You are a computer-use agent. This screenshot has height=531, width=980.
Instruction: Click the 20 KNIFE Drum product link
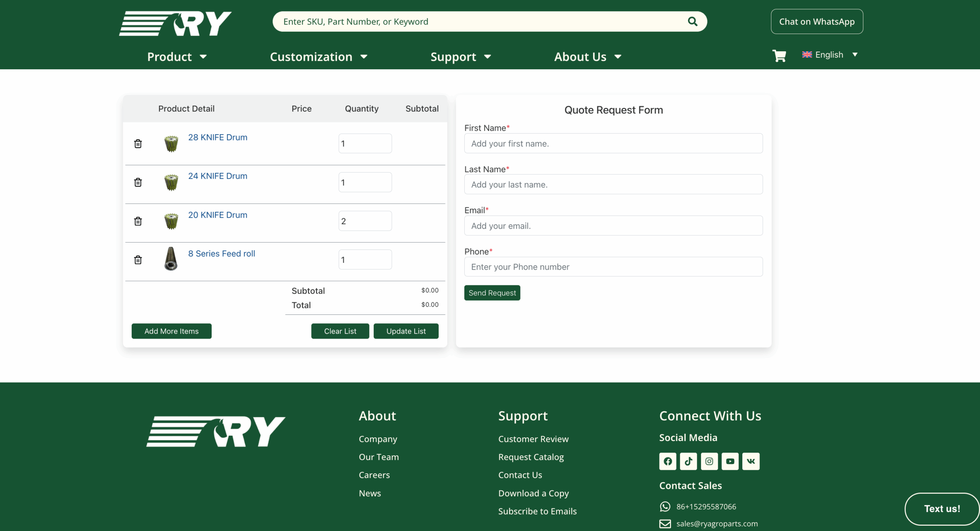click(x=217, y=215)
